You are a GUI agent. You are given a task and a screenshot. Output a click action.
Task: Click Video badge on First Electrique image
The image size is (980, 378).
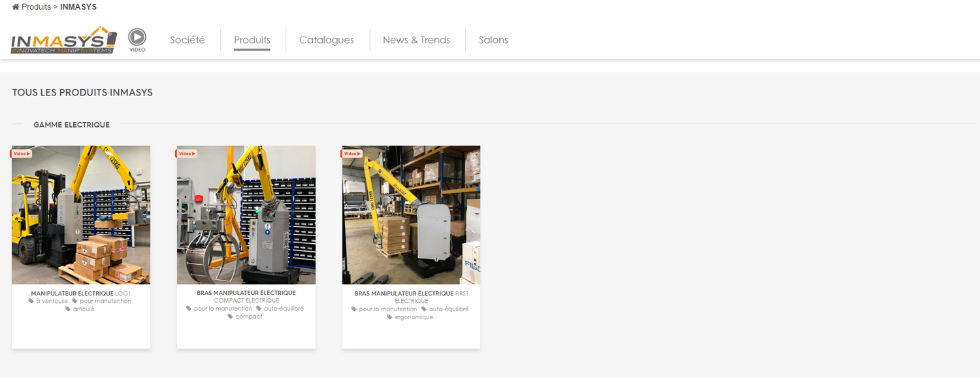pos(351,154)
